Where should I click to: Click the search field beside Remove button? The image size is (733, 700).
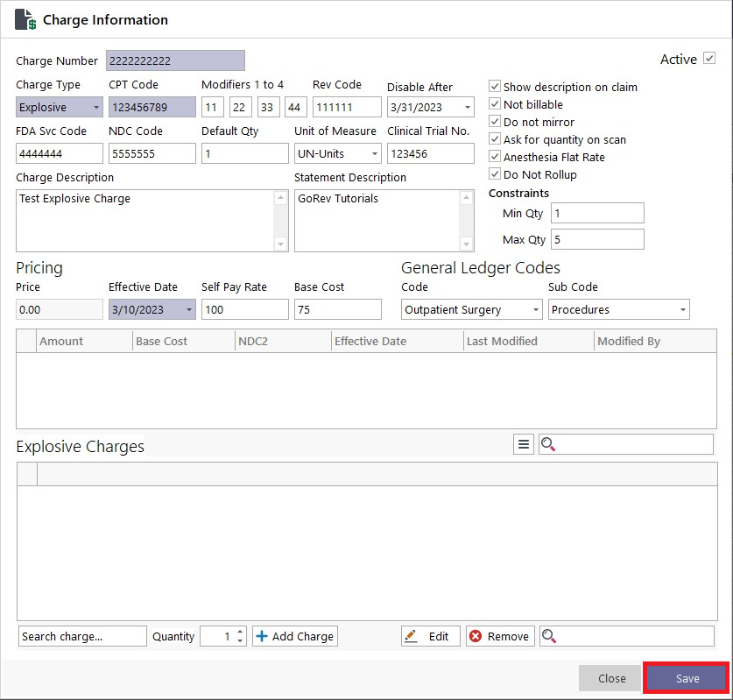pyautogui.click(x=627, y=636)
